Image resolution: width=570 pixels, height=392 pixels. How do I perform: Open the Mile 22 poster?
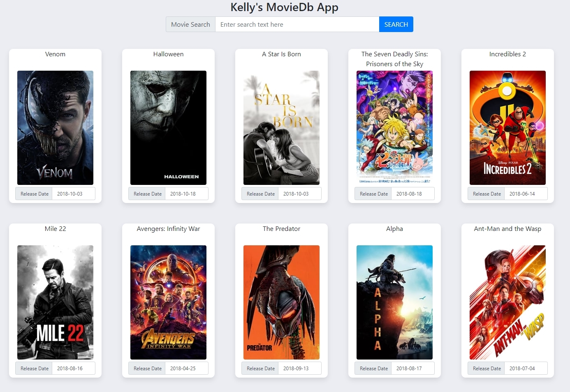coord(55,302)
